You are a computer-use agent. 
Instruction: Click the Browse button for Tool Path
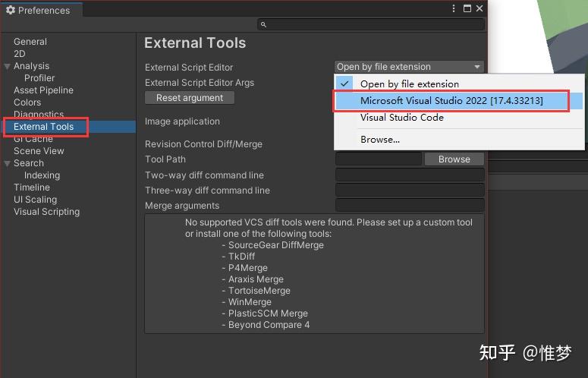point(454,159)
